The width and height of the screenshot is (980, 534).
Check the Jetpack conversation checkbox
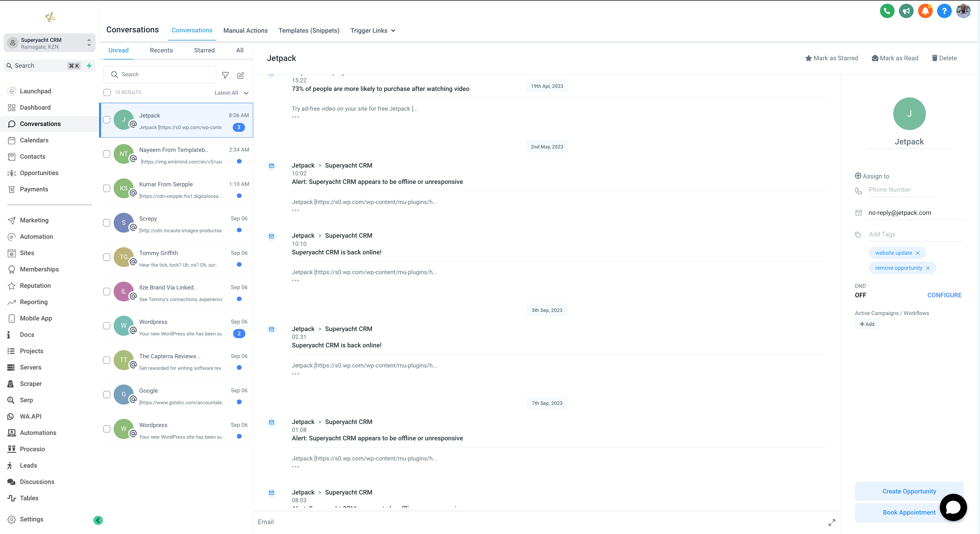pos(107,120)
